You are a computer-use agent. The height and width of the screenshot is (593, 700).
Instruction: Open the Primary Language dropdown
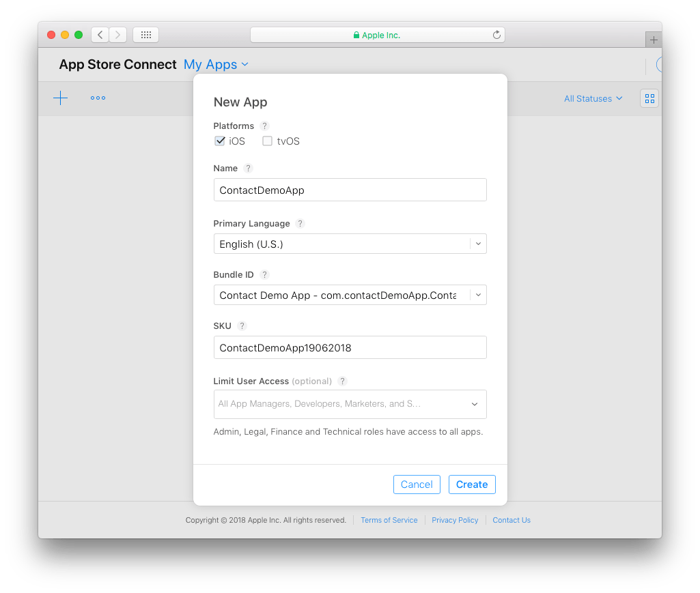click(477, 244)
